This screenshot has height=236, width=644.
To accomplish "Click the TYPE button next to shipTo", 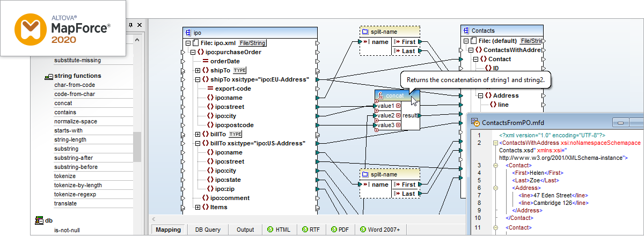I will point(239,70).
